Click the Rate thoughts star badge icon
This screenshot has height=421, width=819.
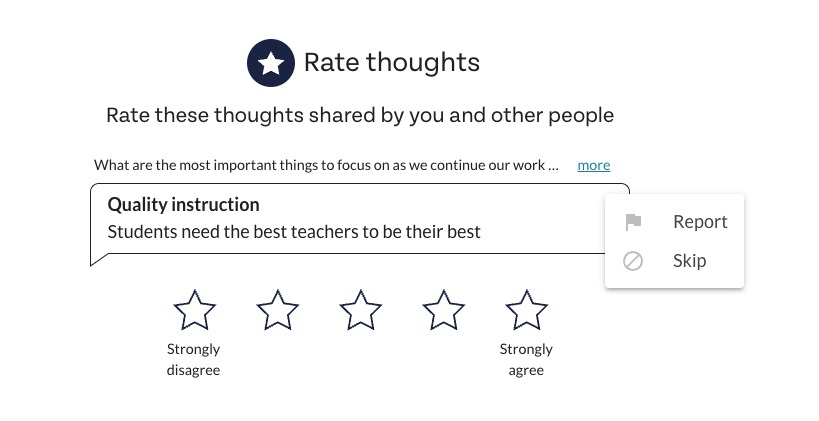coord(271,63)
